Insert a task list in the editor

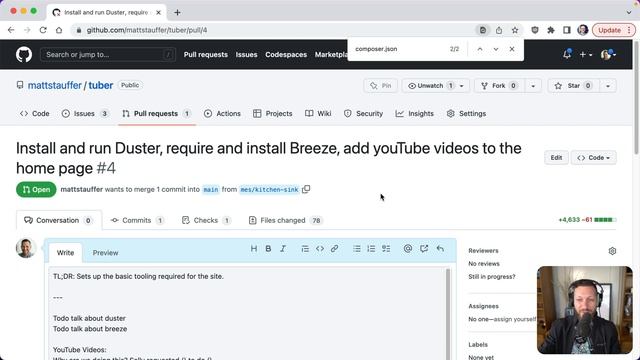click(x=386, y=249)
